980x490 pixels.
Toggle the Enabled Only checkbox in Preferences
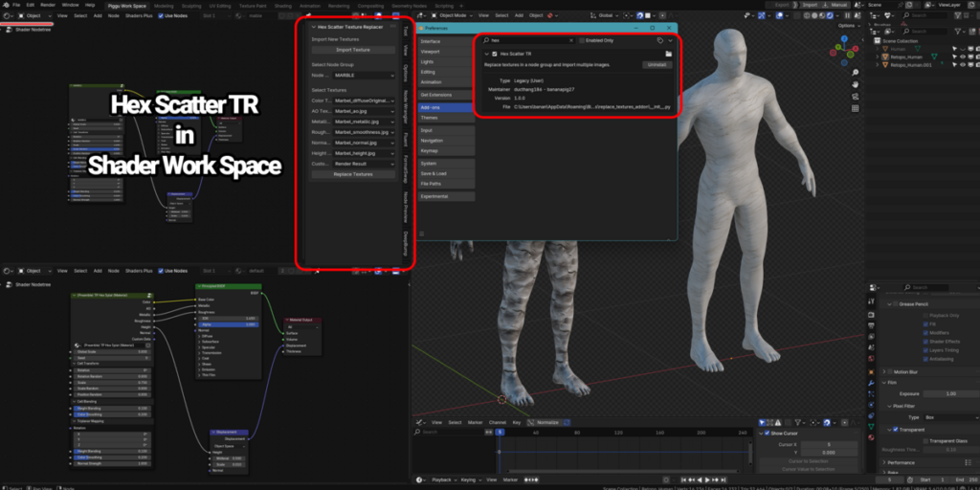pos(582,40)
